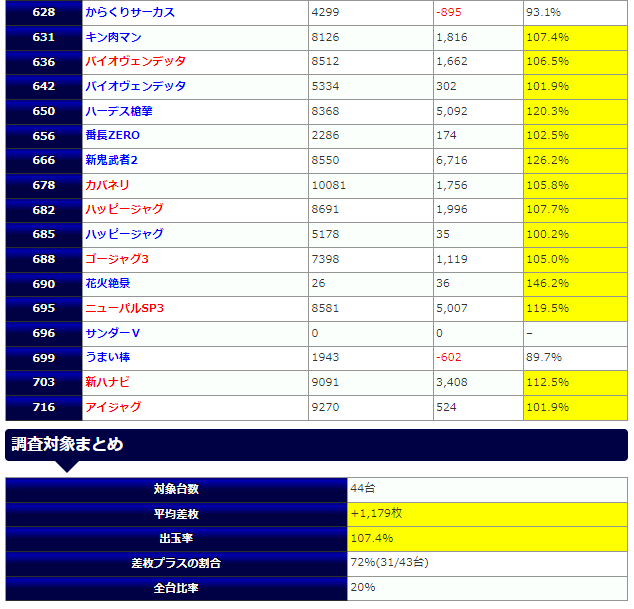Open ハッピージャグ link in row 685
Image resolution: width=634 pixels, height=609 pixels.
124,234
